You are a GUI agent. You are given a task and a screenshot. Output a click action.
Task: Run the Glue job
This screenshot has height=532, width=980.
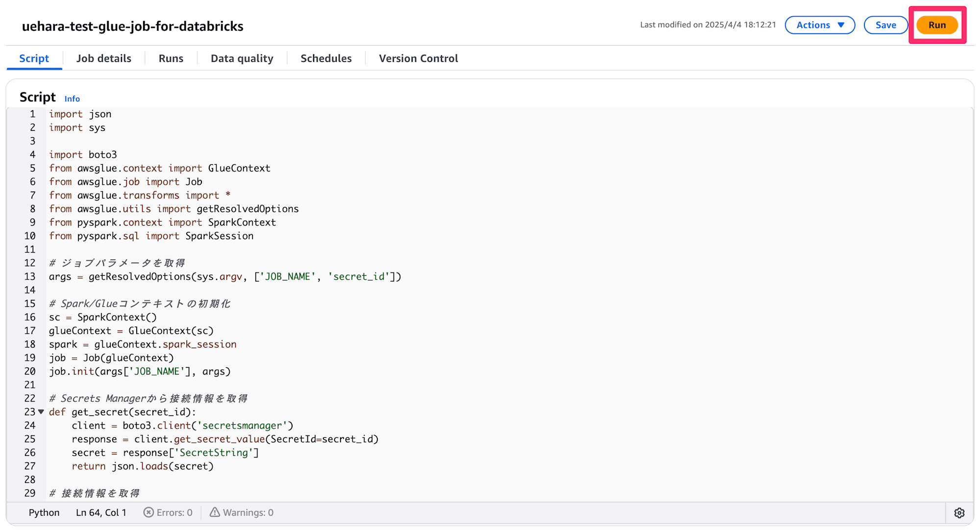[937, 25]
